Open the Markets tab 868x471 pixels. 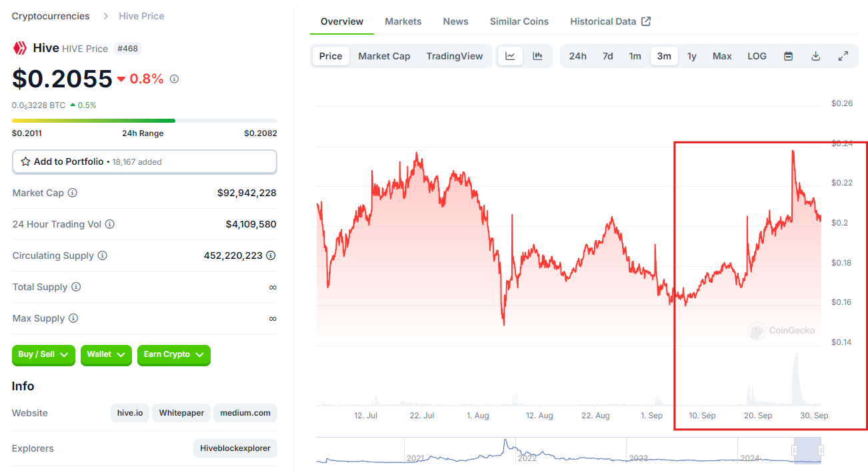coord(403,21)
